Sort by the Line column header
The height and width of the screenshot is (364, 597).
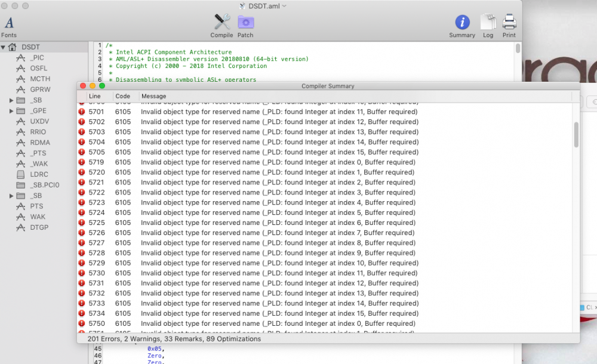(x=95, y=96)
